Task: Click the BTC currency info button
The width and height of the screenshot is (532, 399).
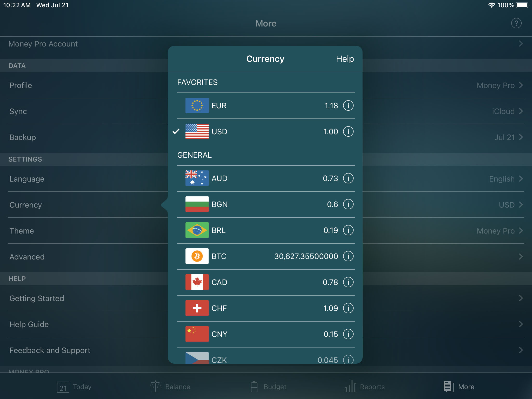Action: 349,256
